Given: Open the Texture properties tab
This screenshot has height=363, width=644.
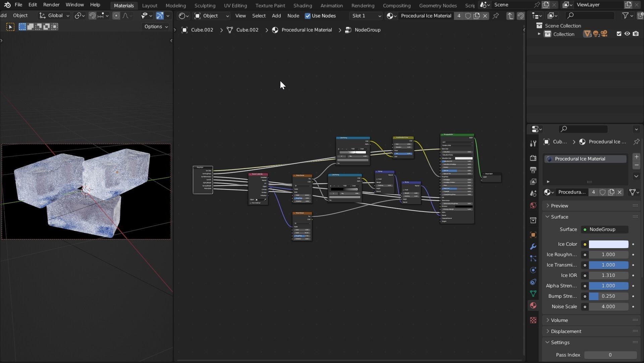Looking at the screenshot, I should (x=533, y=320).
